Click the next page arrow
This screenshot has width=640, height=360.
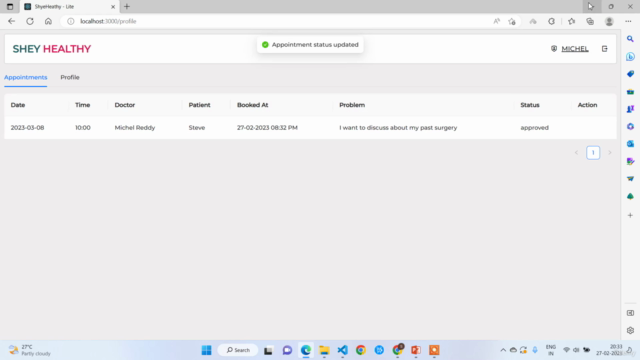(610, 153)
